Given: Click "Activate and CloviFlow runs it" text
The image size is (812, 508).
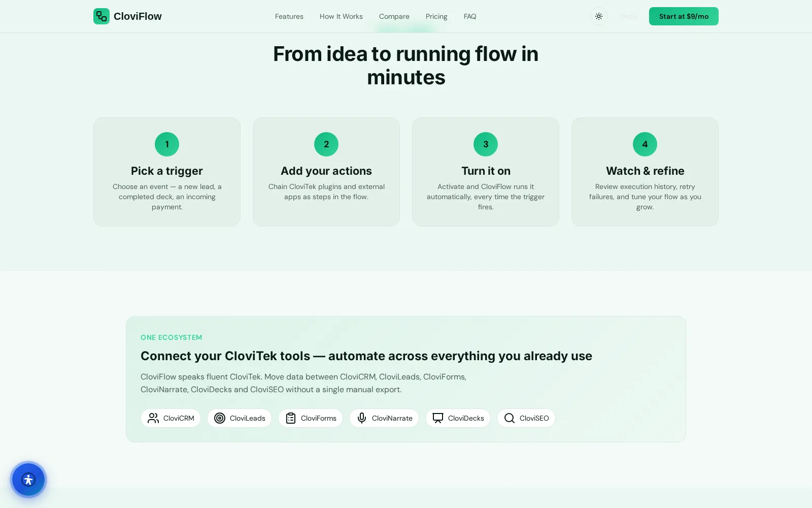Looking at the screenshot, I should coord(486,197).
